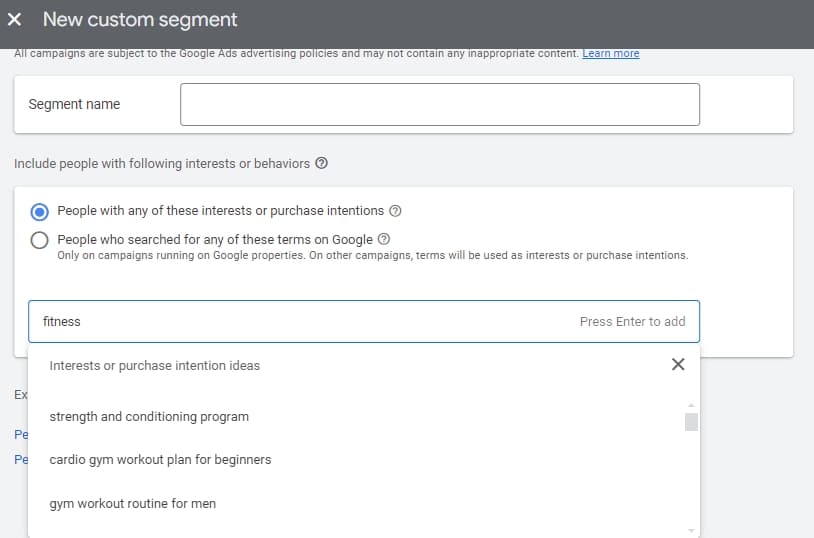Click the Segment name text field

(439, 105)
